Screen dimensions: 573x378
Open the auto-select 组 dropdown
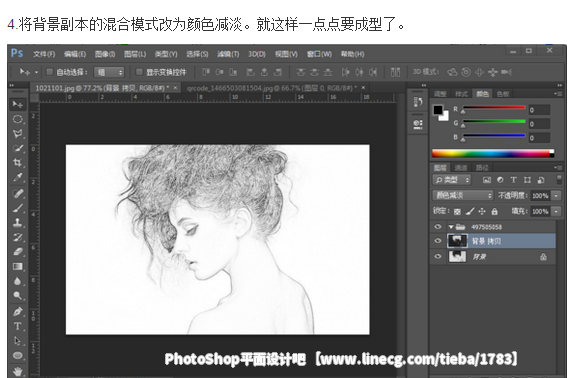coord(109,72)
